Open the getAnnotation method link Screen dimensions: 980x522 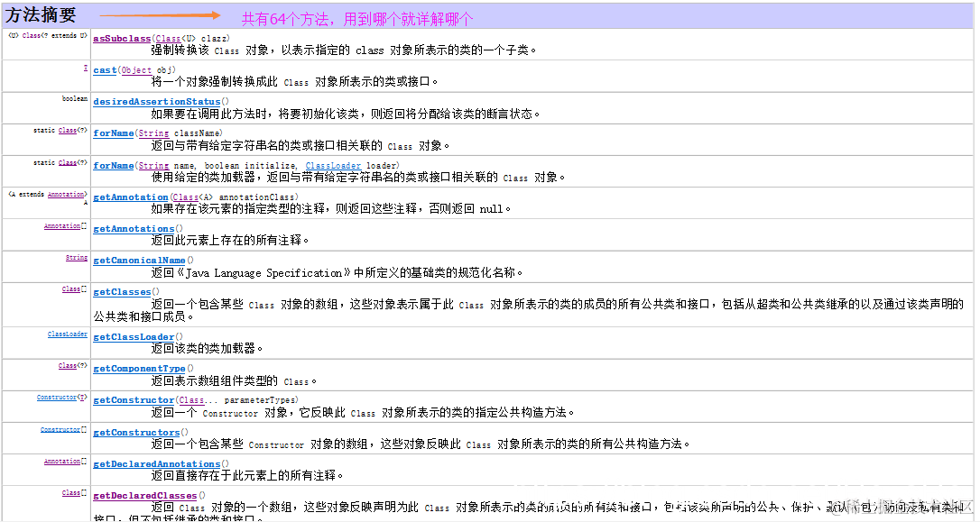131,197
